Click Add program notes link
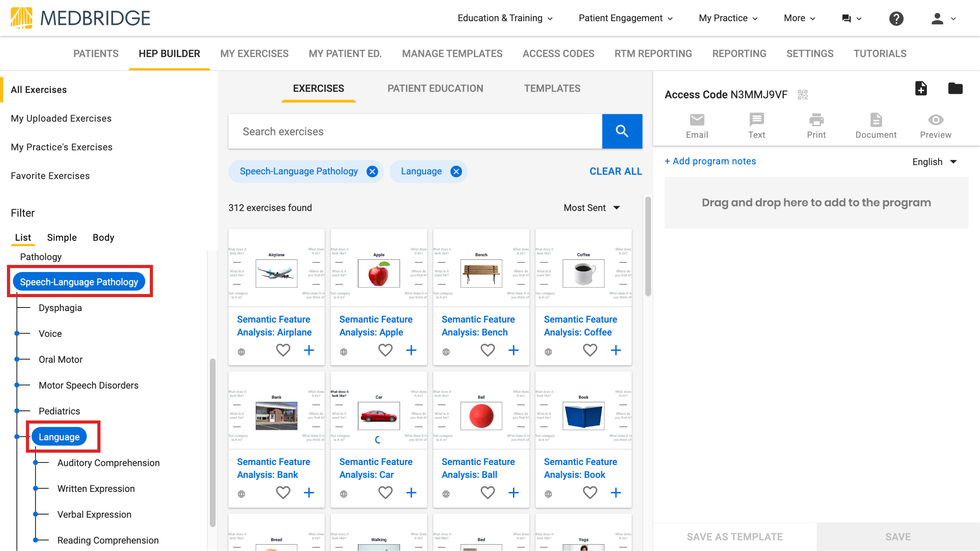 [710, 161]
